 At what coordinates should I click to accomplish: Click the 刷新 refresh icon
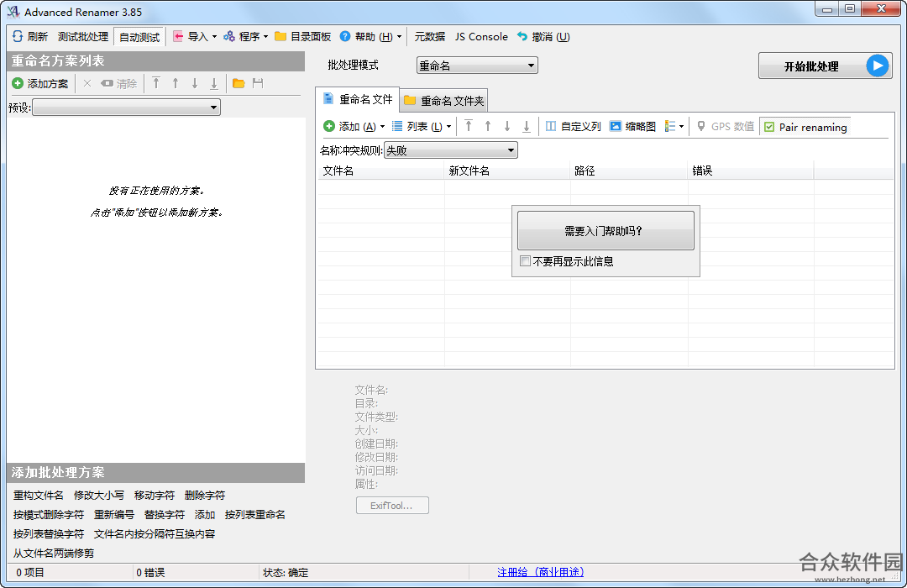18,36
